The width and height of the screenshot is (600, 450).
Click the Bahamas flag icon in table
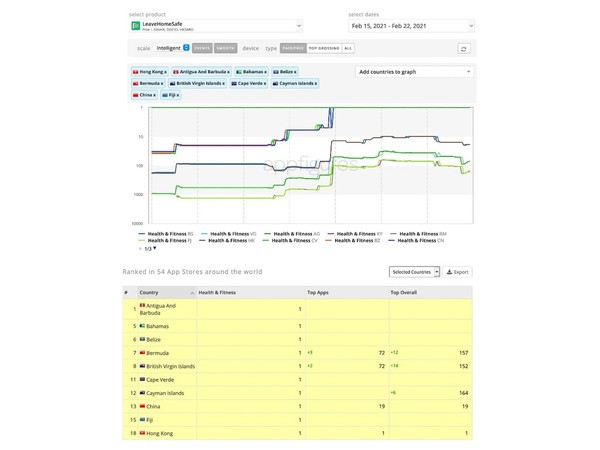point(142,326)
